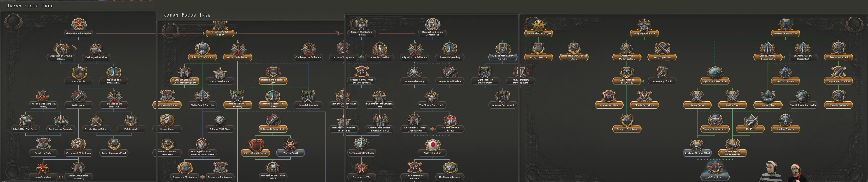This screenshot has height=182, width=868.
Task: Choose Long Lance Torpedoes focus
Action: click(838, 76)
